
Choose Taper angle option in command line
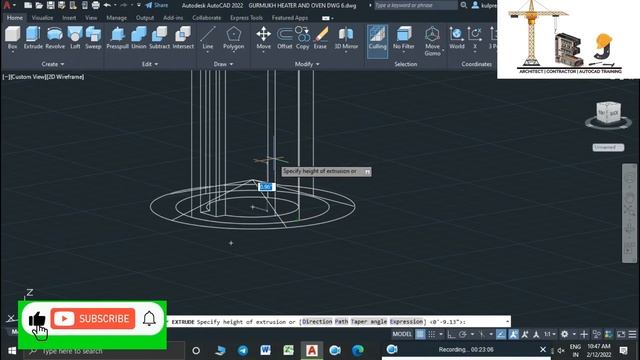coord(369,322)
